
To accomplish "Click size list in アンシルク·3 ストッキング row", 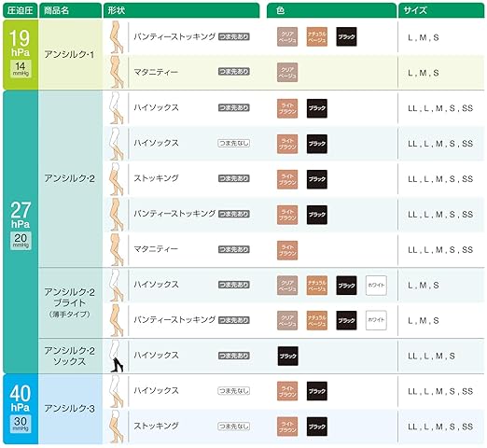I will tap(440, 427).
